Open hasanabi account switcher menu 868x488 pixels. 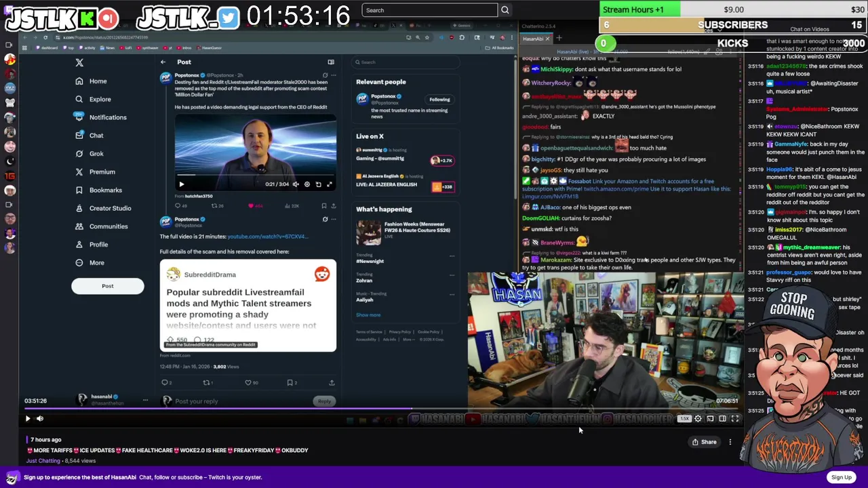[x=112, y=400]
